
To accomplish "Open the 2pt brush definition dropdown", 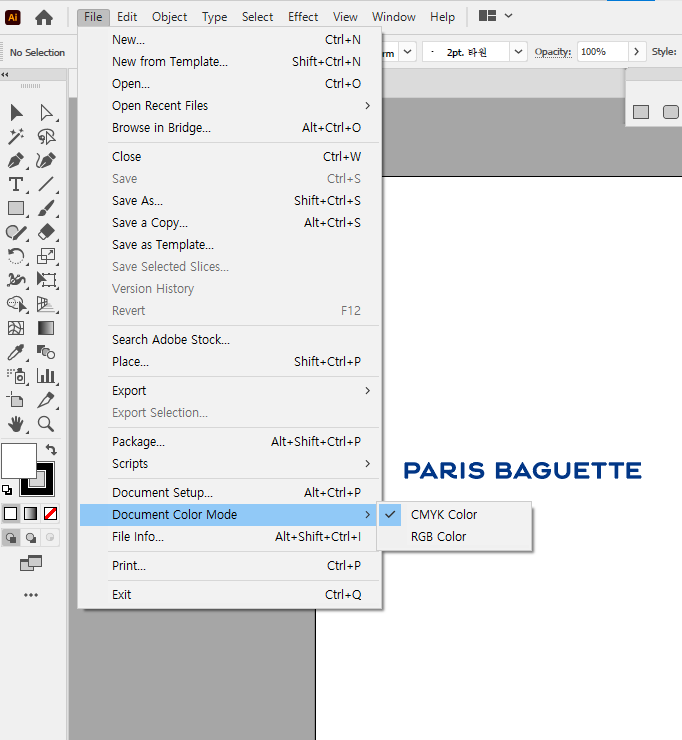I will tap(518, 51).
